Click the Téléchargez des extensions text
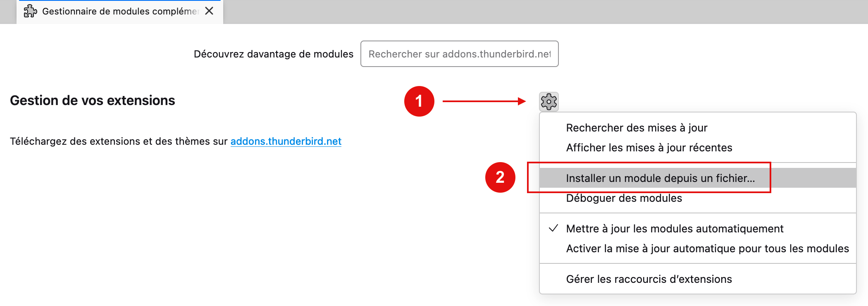 tap(119, 141)
